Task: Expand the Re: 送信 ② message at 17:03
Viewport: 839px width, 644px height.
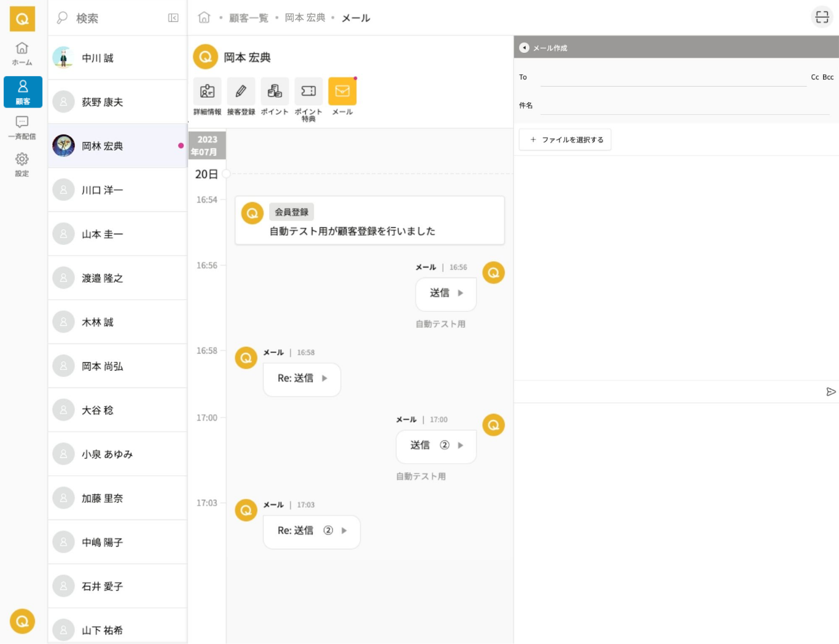Action: tap(311, 531)
